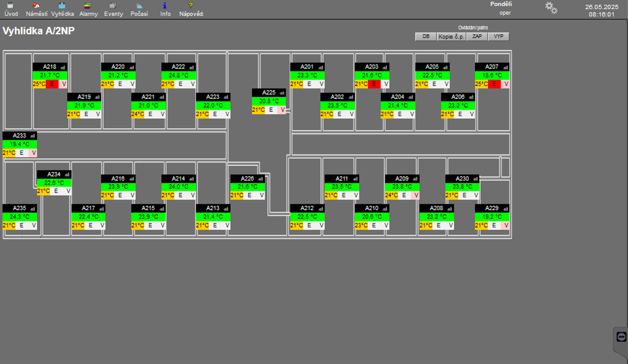The height and width of the screenshot is (364, 628).
Task: Toggle the red E indicator in room A207
Action: coord(494,84)
